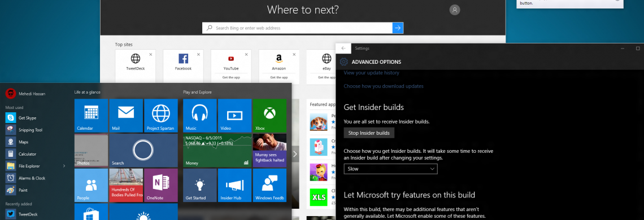Click the featured apps next arrow
The height and width of the screenshot is (220, 644).
(295, 154)
